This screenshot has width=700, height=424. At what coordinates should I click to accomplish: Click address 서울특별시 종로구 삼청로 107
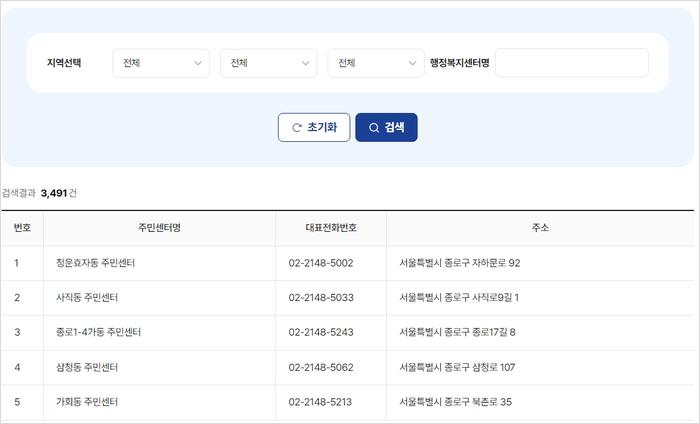tap(457, 367)
